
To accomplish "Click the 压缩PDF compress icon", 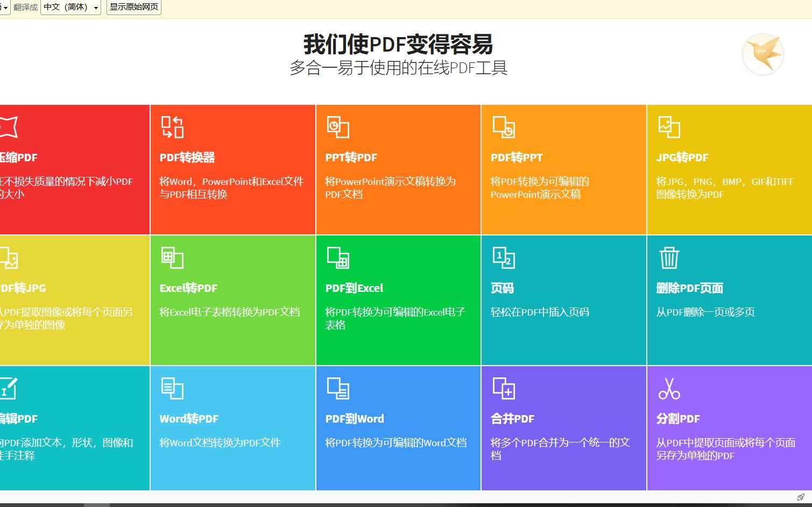I will click(x=9, y=127).
